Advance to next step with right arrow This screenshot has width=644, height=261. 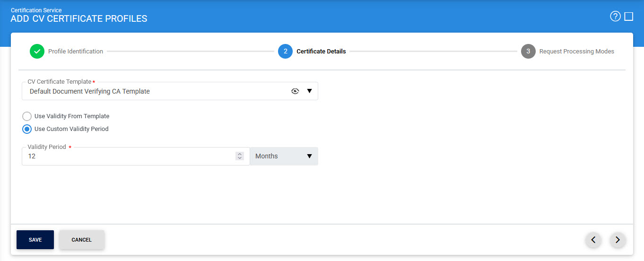point(618,240)
